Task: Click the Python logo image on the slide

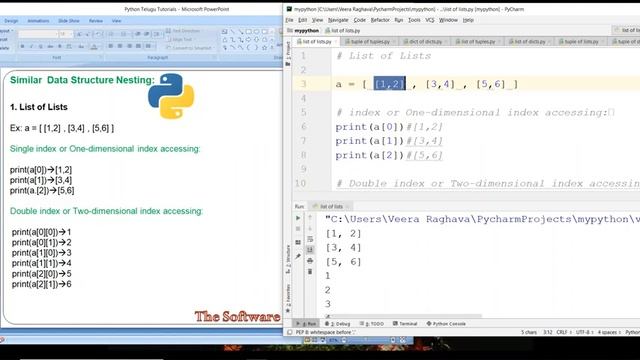Action: tap(171, 96)
